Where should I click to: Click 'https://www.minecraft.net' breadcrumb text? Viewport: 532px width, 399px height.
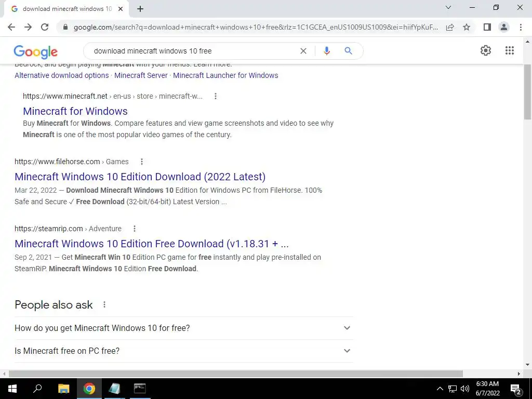pos(65,96)
